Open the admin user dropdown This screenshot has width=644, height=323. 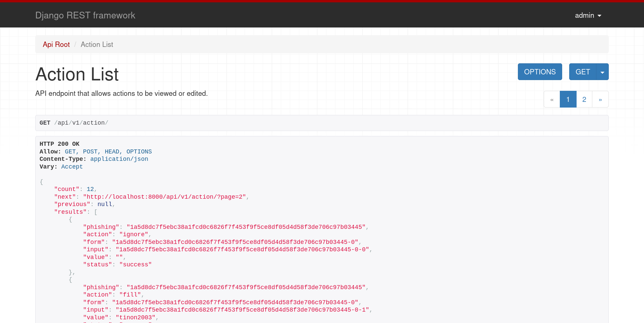coord(588,15)
